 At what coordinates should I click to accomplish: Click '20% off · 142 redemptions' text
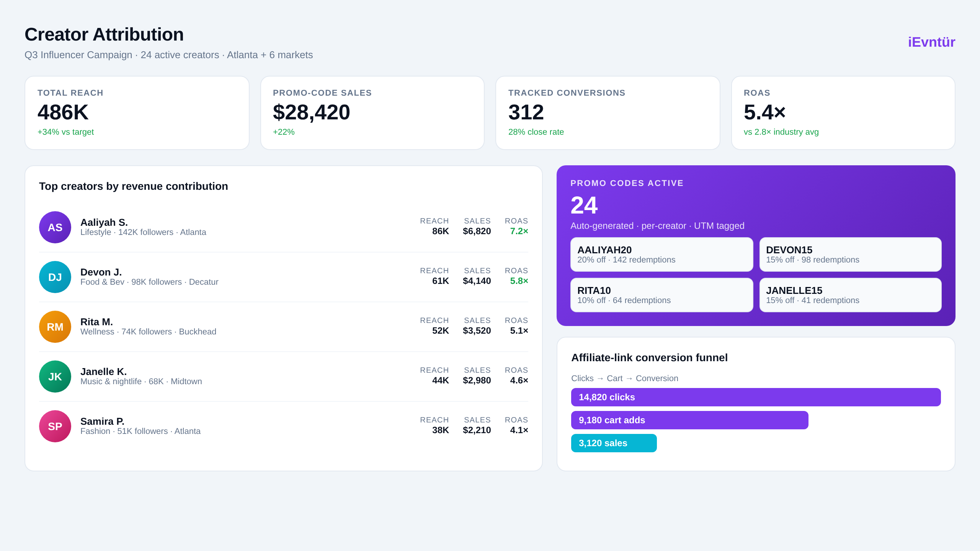click(x=626, y=260)
